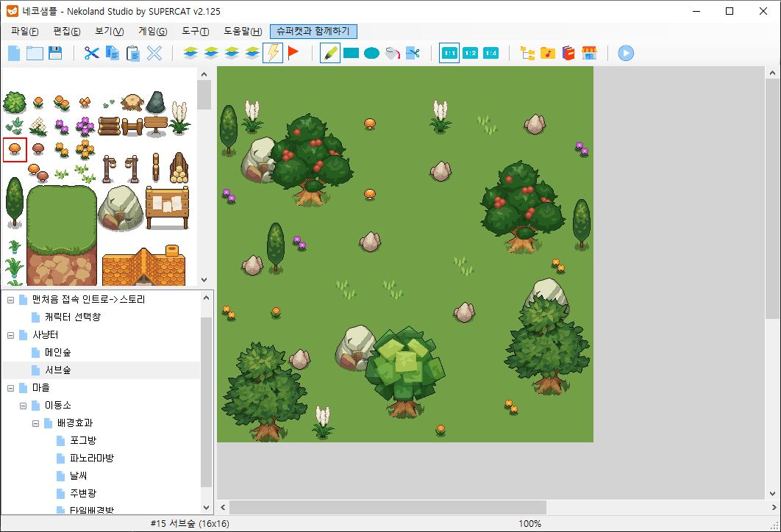Select the 주변광 map

tap(83, 493)
